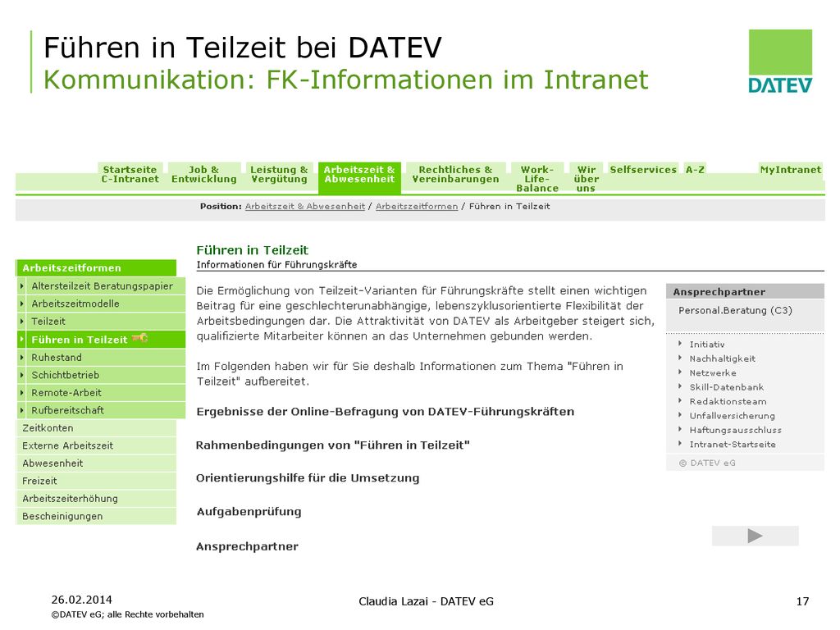Open Ergebnisse der Online-Befragung link
Viewport: 840px width, 630px height.
tap(386, 412)
